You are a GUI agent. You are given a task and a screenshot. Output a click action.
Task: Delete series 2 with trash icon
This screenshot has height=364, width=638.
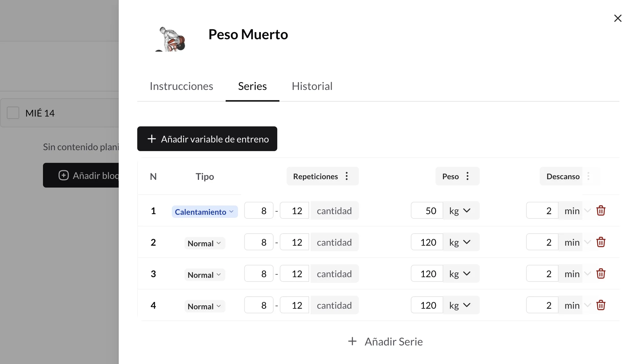point(601,242)
